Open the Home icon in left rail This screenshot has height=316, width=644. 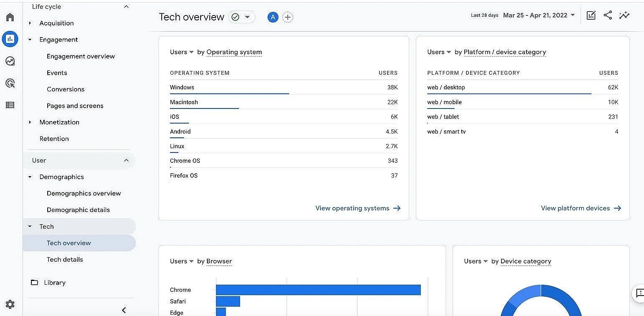coord(10,17)
